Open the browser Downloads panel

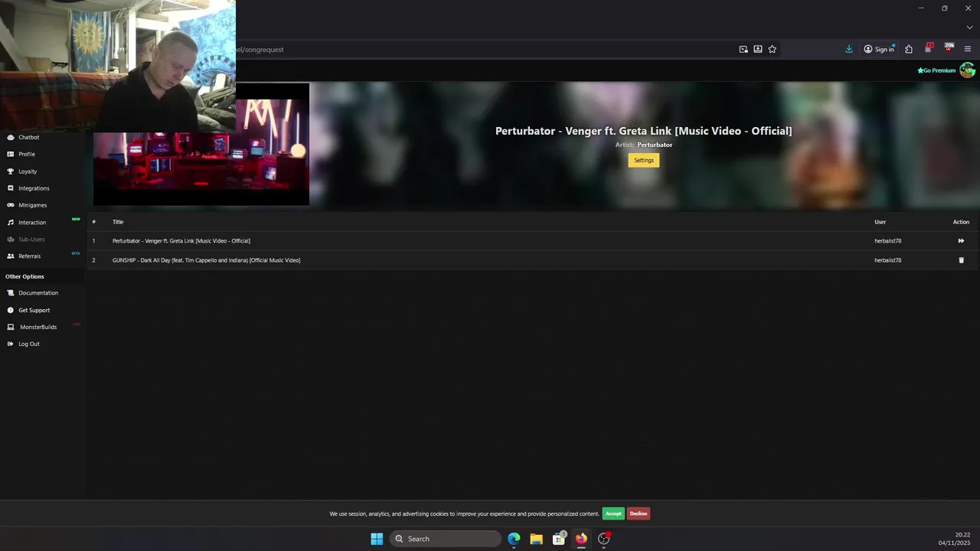tap(849, 49)
